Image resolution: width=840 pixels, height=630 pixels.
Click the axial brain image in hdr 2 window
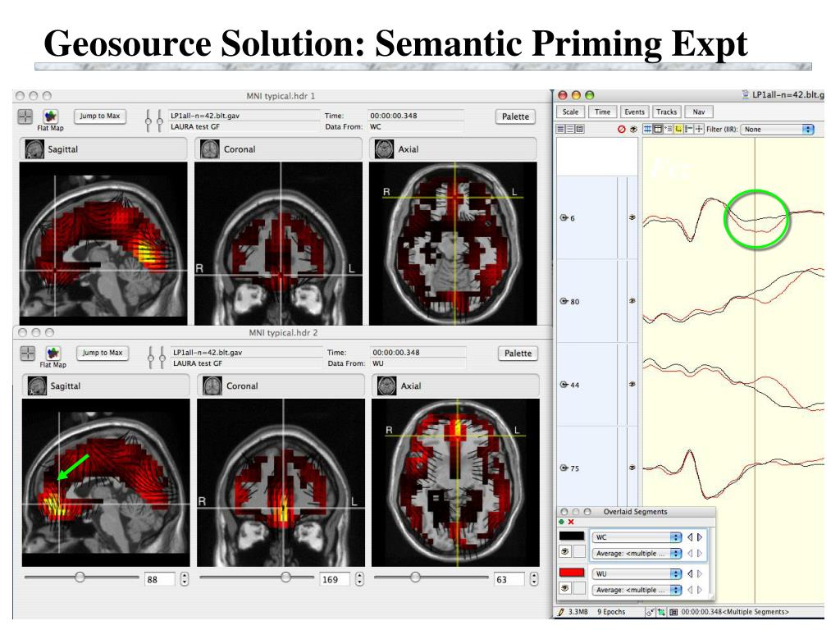click(455, 482)
